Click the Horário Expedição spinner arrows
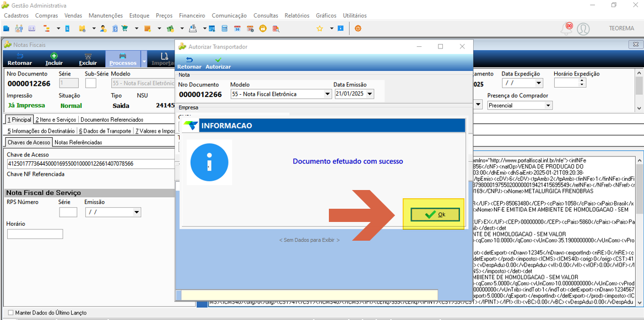The width and height of the screenshot is (644, 320). [x=582, y=83]
